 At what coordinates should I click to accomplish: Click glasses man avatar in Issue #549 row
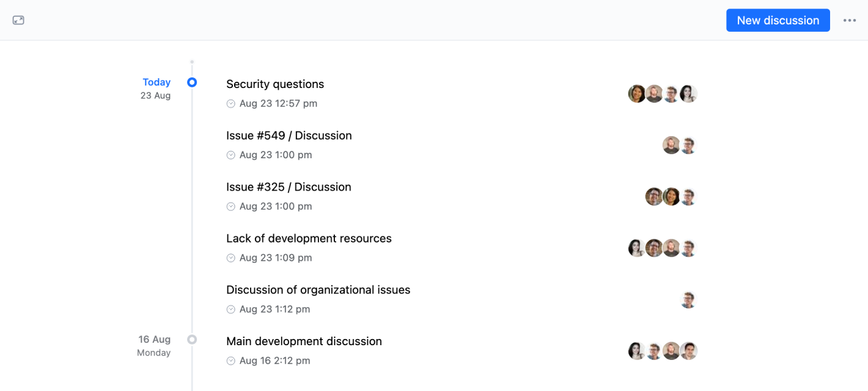pyautogui.click(x=689, y=145)
